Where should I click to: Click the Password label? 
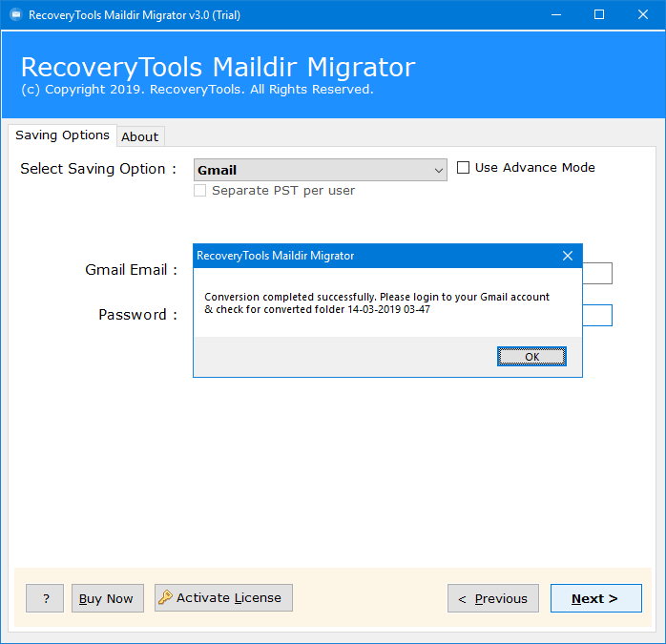click(137, 315)
